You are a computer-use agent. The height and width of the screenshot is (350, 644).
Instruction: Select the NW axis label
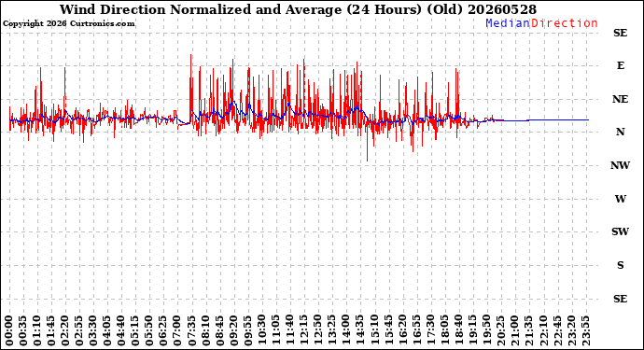(620, 165)
